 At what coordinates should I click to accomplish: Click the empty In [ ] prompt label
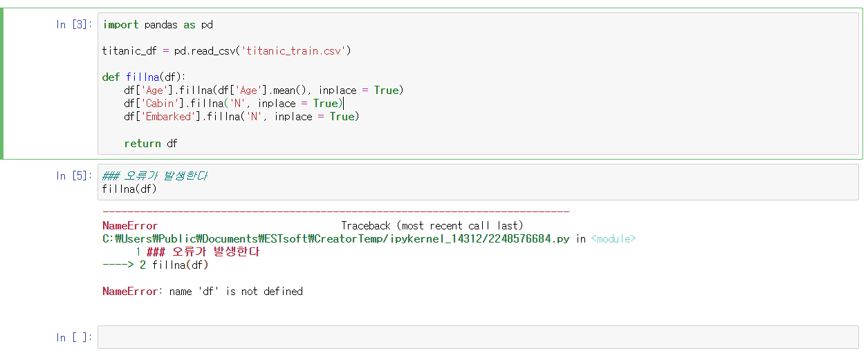pyautogui.click(x=73, y=337)
